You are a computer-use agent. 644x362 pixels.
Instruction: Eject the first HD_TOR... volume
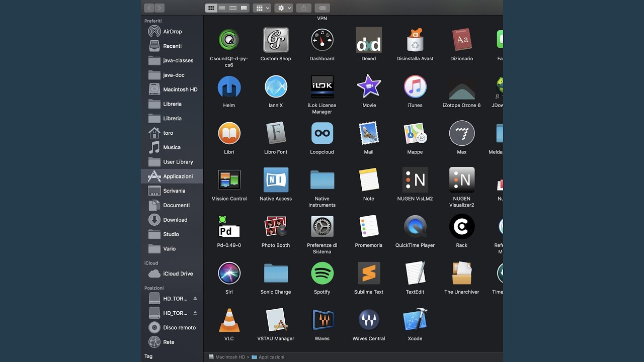click(195, 299)
